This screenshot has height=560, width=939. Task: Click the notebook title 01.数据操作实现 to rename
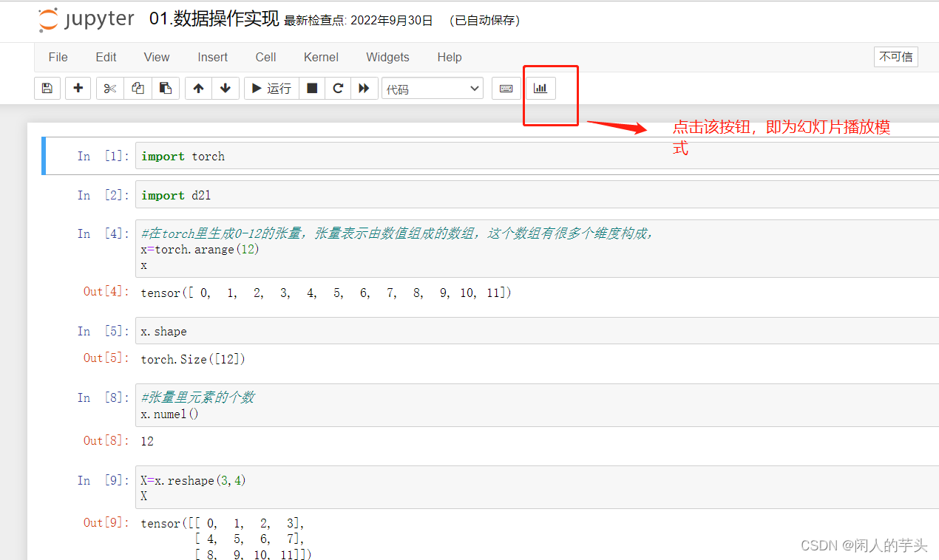coord(213,19)
